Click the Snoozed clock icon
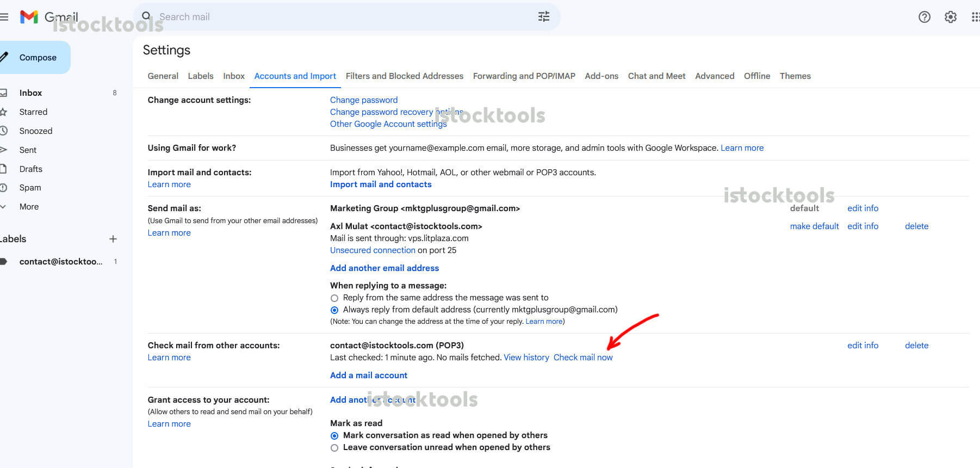Screen dimensions: 980x468 pos(3,131)
